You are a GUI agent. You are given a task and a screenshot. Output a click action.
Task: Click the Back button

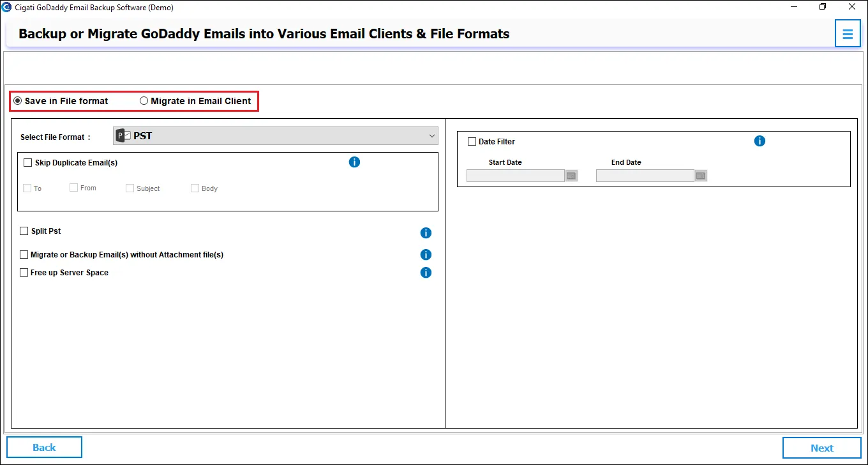[x=44, y=448]
